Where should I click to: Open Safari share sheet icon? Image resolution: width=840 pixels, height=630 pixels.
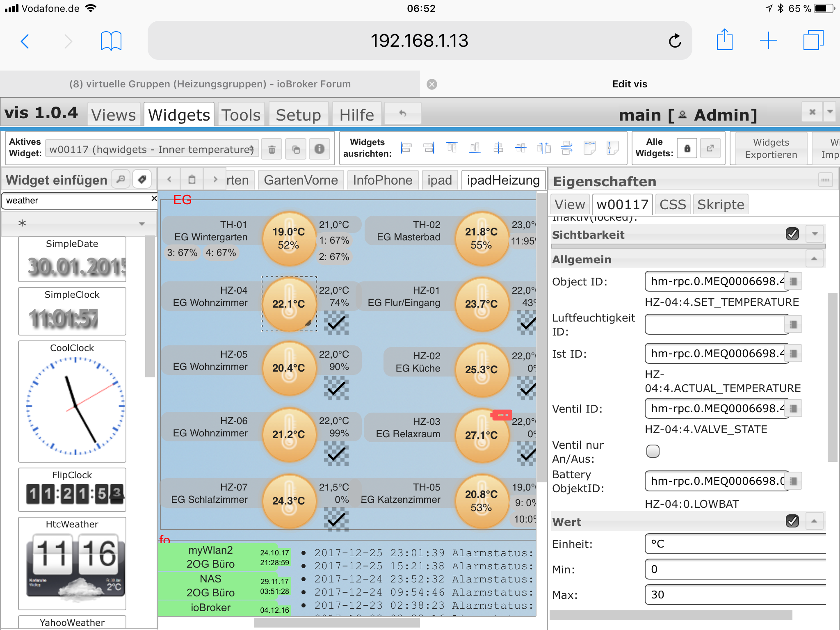[724, 40]
